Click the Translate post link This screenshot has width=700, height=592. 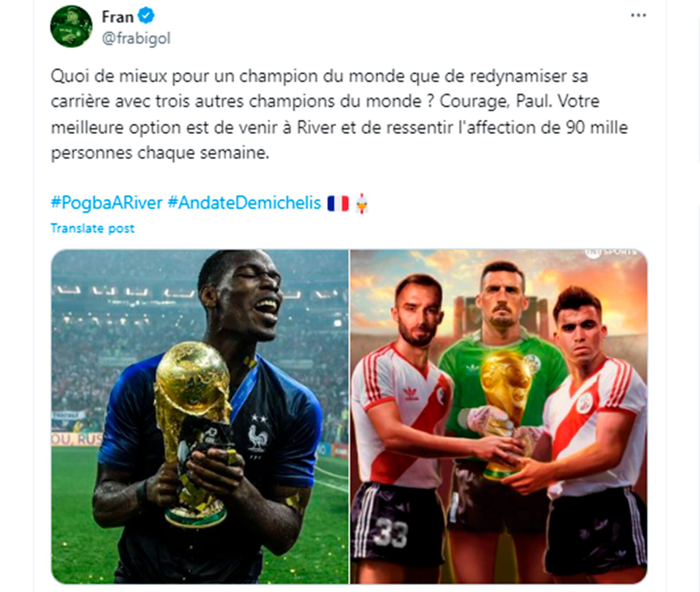(x=93, y=228)
